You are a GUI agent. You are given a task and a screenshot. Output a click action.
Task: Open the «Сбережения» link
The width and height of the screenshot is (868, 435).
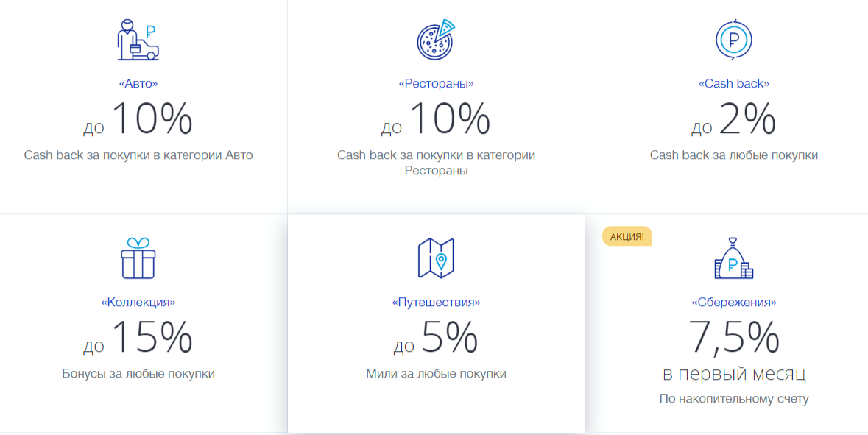point(733,302)
